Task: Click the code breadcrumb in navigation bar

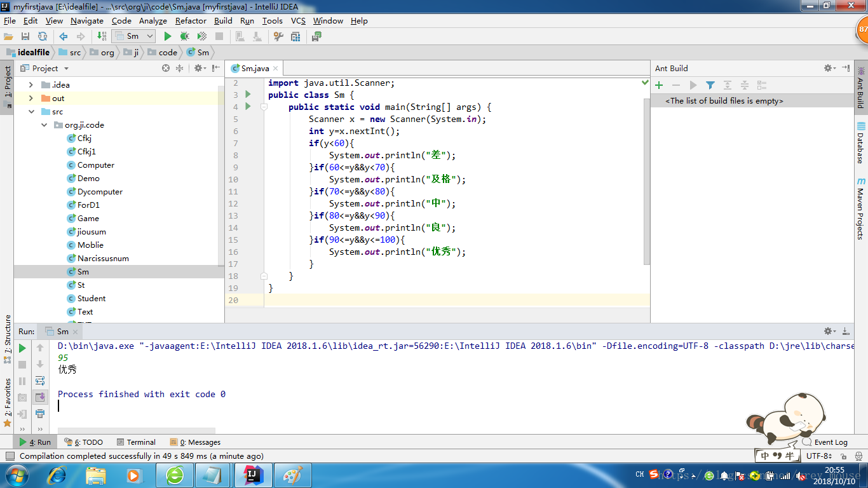Action: point(163,52)
